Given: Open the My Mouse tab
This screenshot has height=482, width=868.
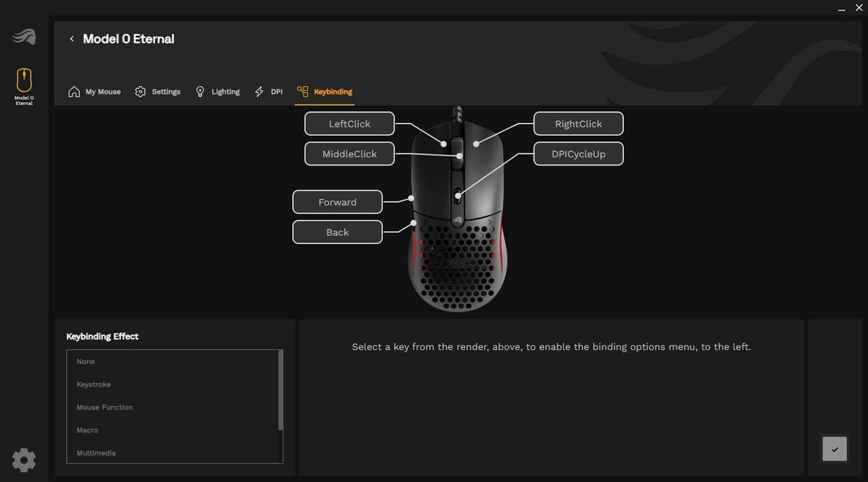Looking at the screenshot, I should click(x=94, y=92).
